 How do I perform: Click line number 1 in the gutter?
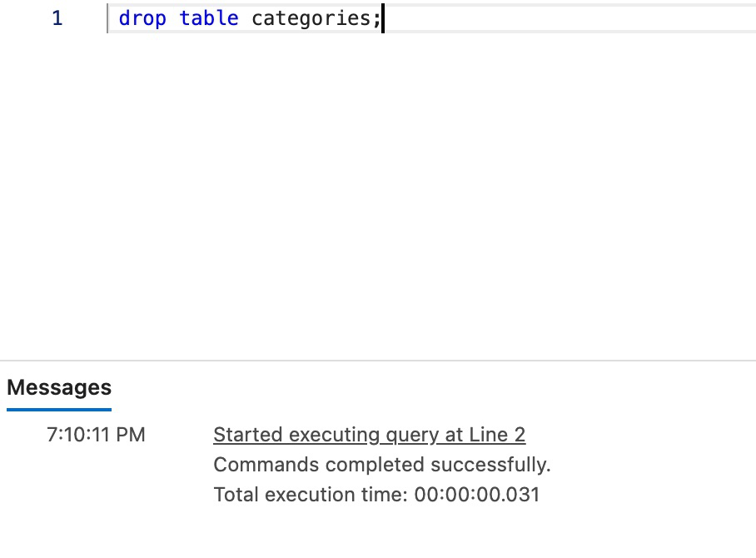(x=57, y=18)
